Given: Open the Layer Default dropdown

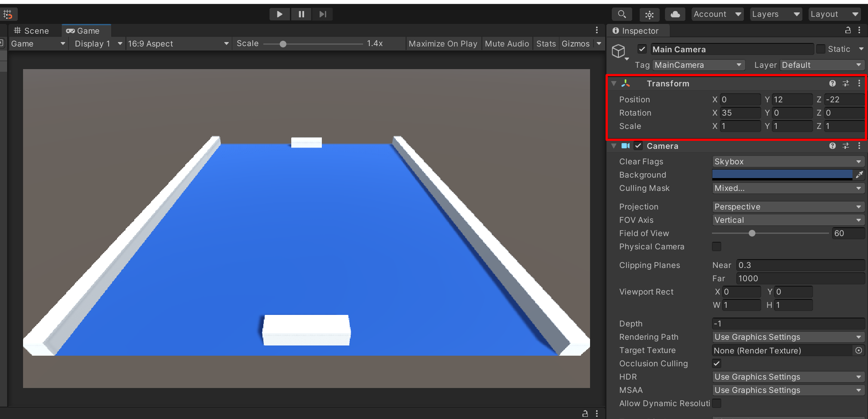Looking at the screenshot, I should click(x=822, y=65).
